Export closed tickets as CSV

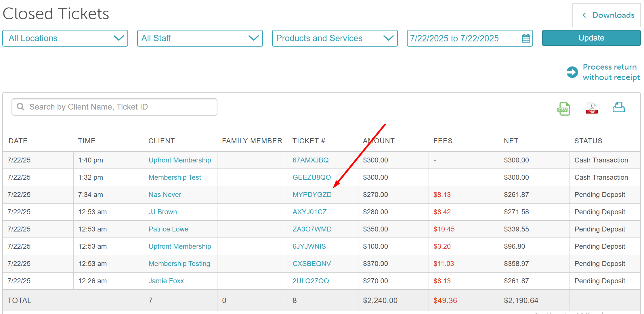(563, 109)
